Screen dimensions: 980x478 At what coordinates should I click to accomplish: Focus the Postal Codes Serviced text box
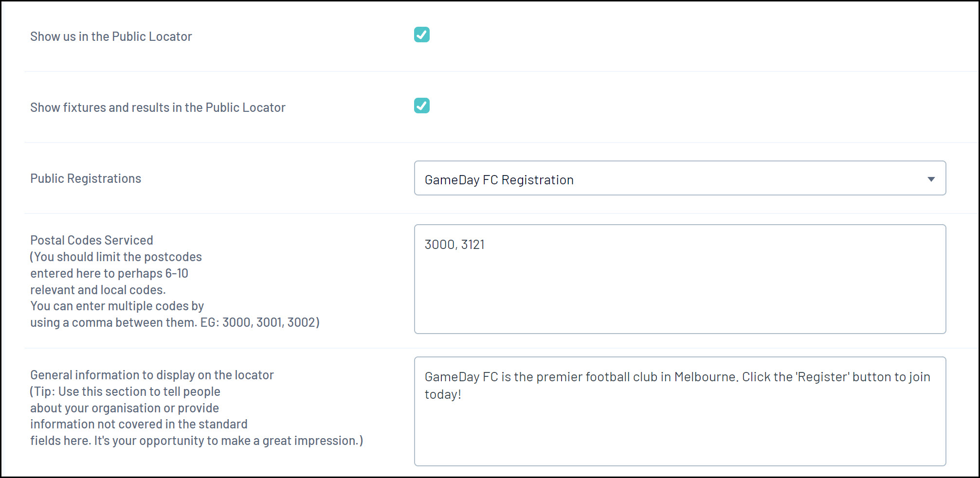[679, 287]
